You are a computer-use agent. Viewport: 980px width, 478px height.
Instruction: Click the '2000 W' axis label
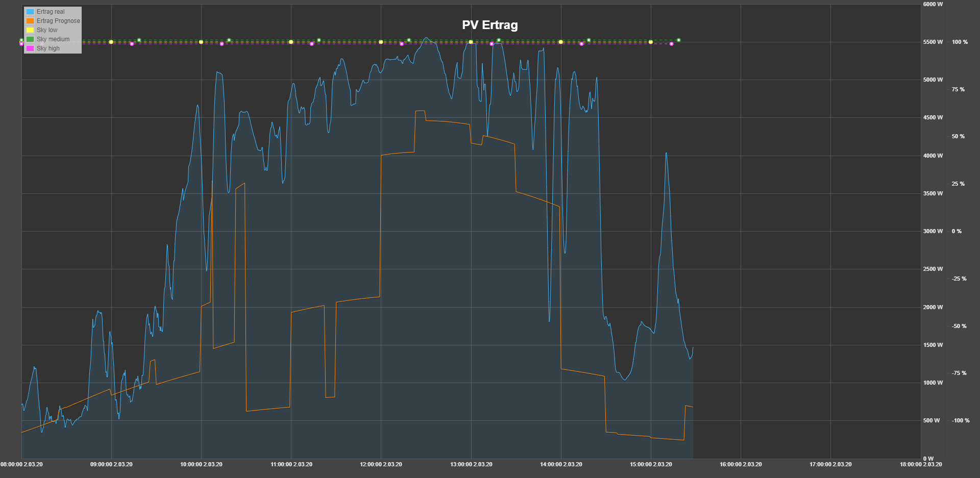click(x=933, y=307)
